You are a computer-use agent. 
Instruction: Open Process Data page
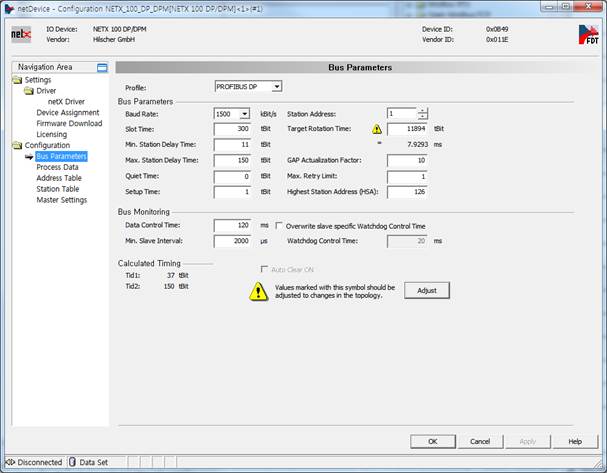click(x=57, y=167)
